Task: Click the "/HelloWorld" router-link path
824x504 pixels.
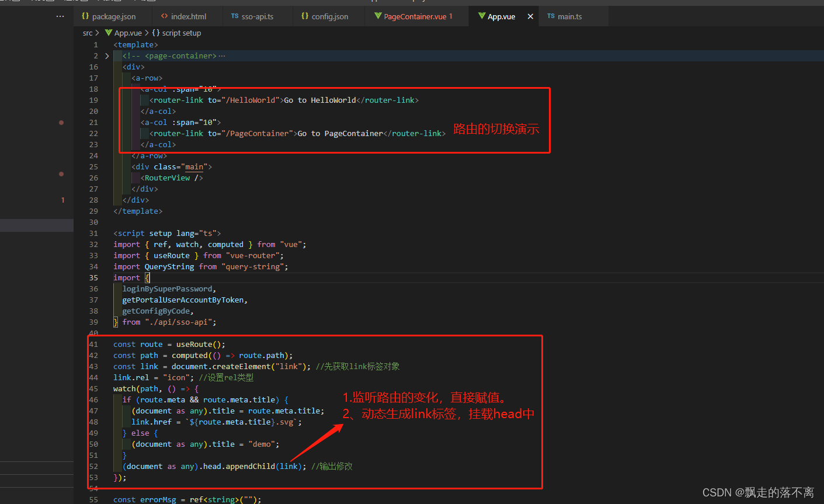Action: (252, 100)
